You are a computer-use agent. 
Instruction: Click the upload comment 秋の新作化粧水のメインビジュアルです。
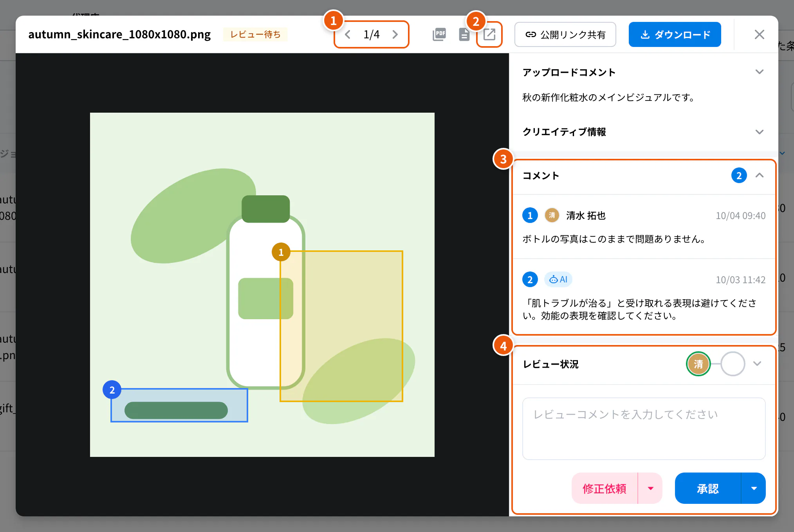tap(608, 97)
